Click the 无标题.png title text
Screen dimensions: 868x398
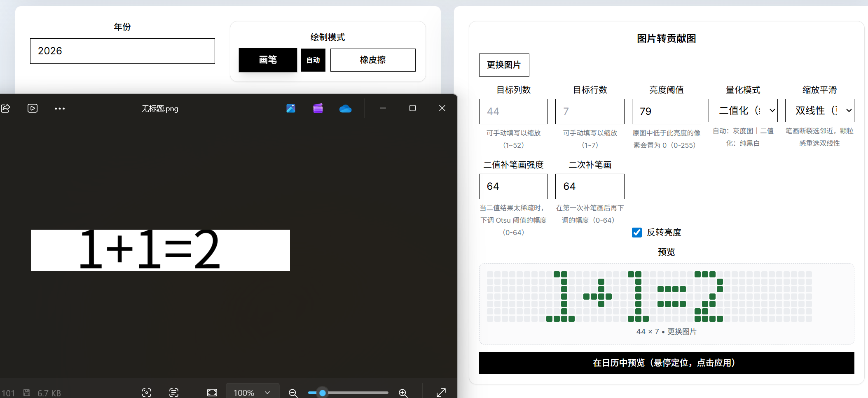coord(160,109)
